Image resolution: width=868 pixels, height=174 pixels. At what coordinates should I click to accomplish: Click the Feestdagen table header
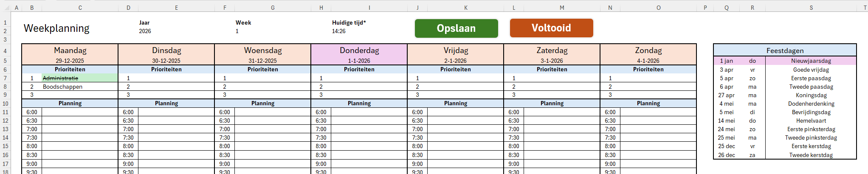tap(784, 51)
